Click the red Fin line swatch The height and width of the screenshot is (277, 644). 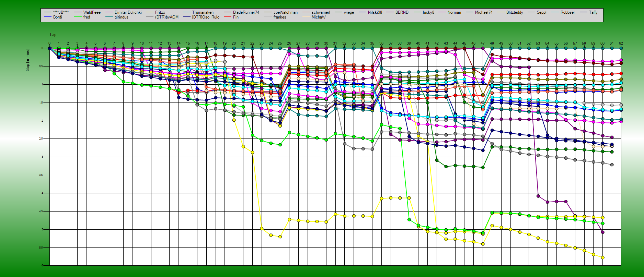pyautogui.click(x=228, y=17)
